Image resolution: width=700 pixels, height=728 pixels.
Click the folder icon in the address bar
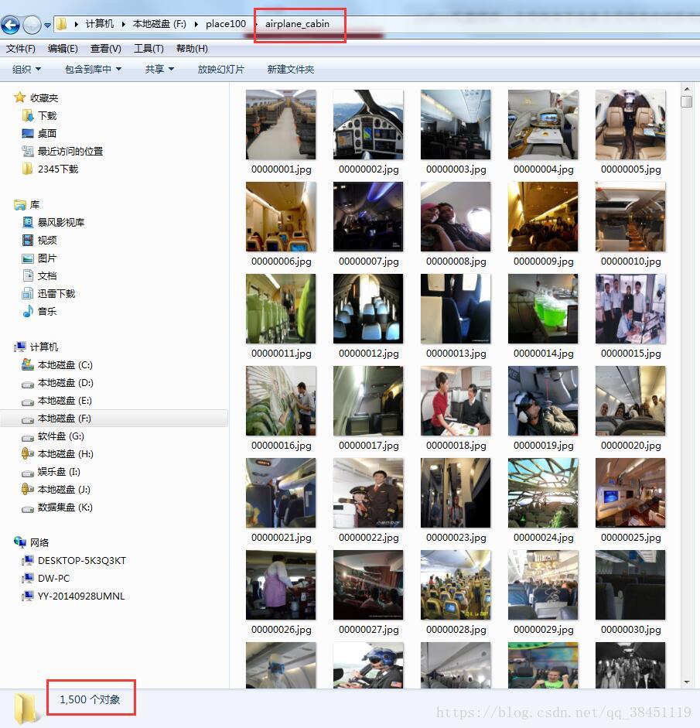61,24
